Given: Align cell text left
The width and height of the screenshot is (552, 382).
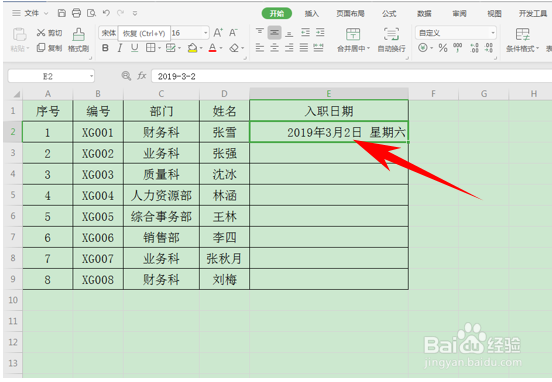Looking at the screenshot, I should click(x=259, y=48).
